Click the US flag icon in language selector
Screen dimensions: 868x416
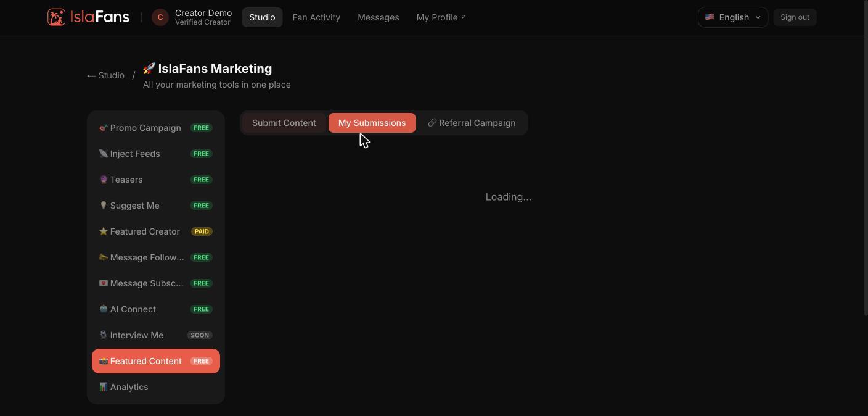point(710,17)
